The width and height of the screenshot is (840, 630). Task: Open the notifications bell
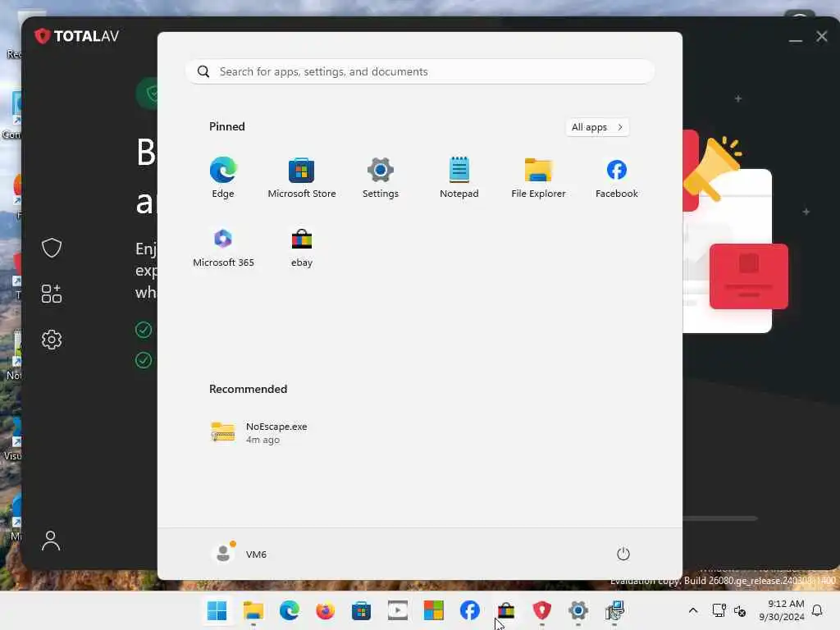pyautogui.click(x=818, y=610)
